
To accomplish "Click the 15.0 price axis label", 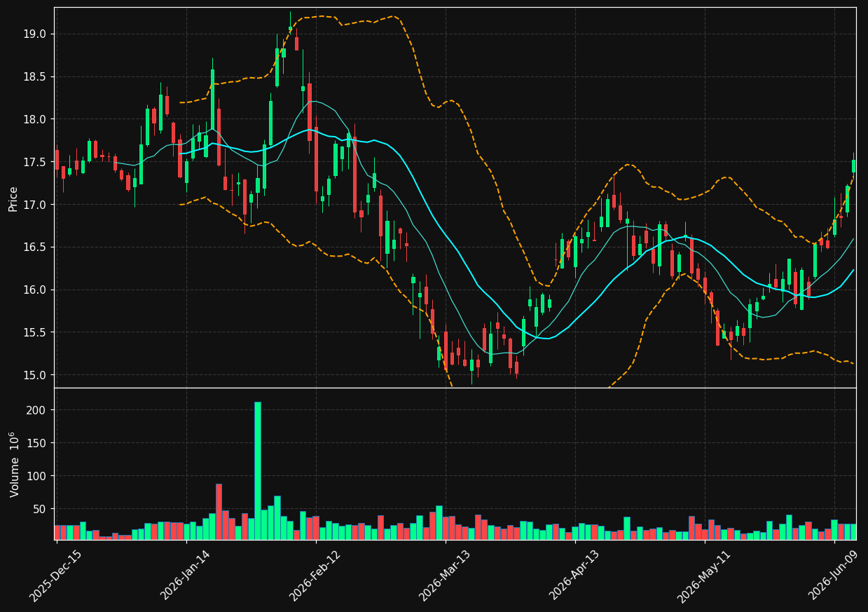I will (35, 375).
